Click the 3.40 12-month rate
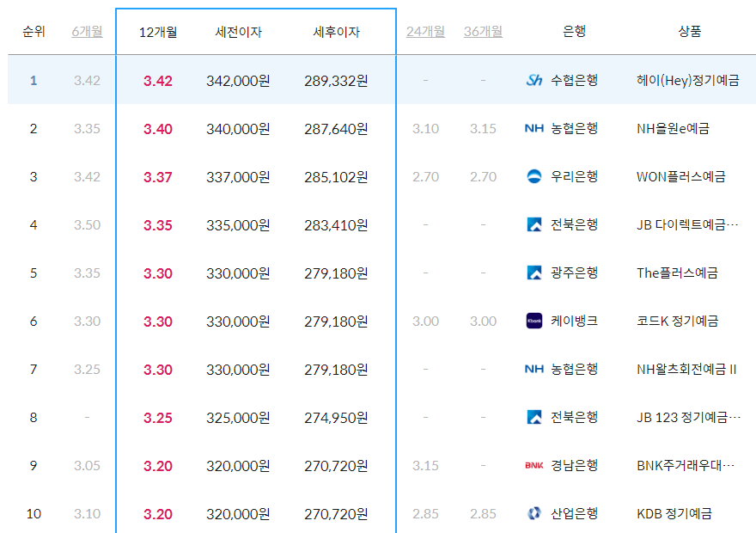 158,129
